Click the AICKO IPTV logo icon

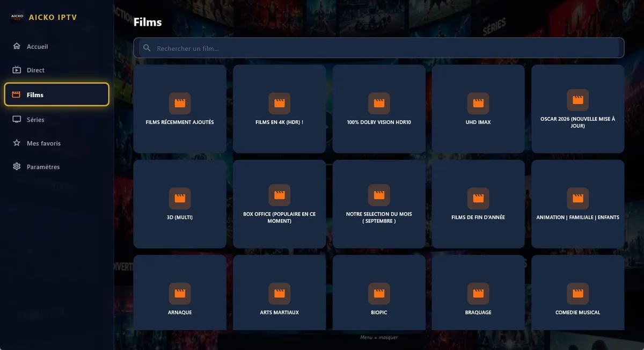(x=17, y=17)
